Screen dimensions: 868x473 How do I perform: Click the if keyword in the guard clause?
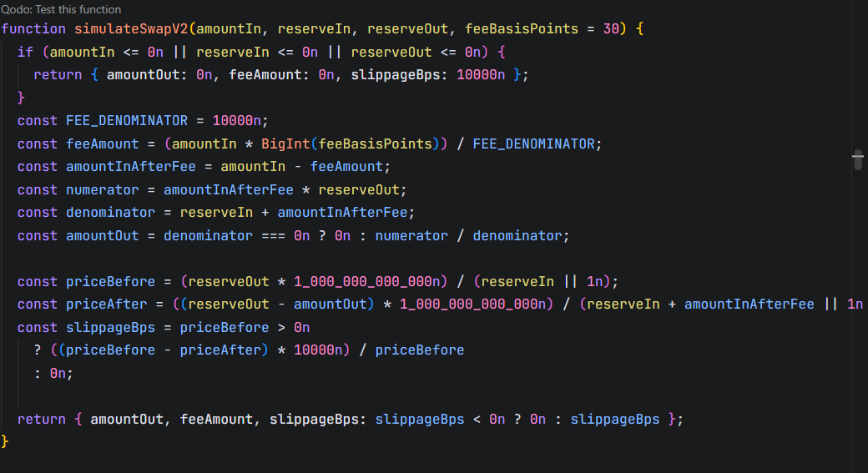[x=25, y=52]
